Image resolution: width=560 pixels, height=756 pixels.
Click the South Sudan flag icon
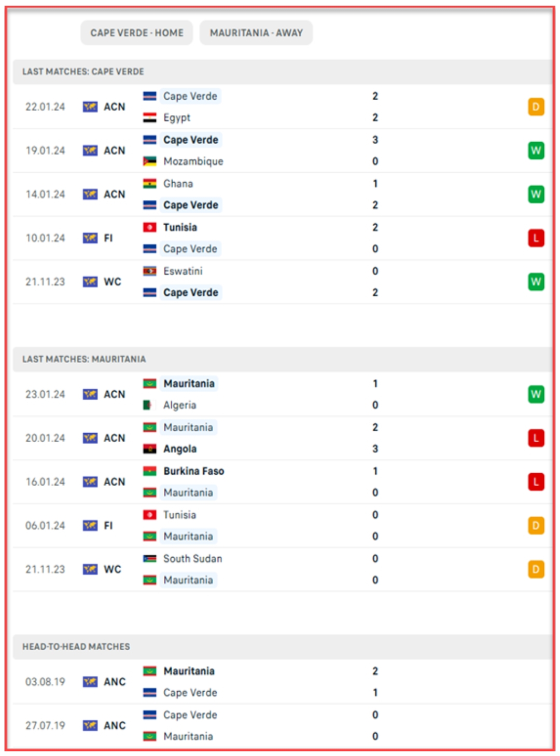(x=150, y=559)
